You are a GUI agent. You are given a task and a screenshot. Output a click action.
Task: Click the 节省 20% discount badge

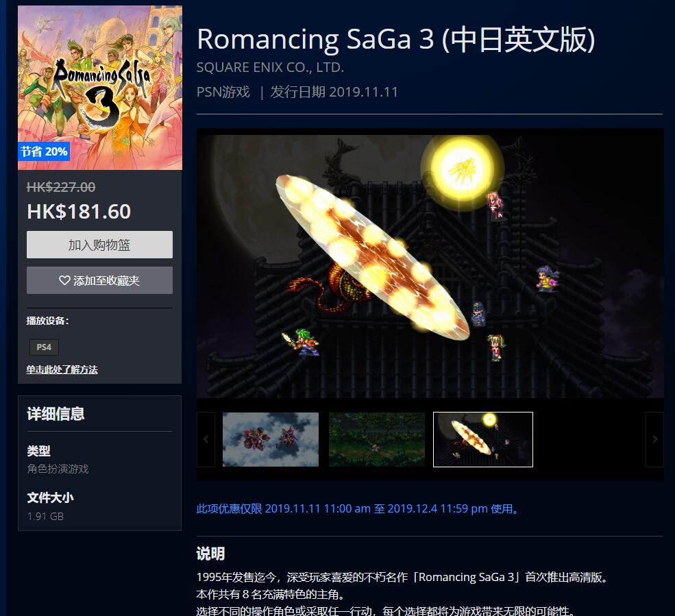pyautogui.click(x=44, y=151)
